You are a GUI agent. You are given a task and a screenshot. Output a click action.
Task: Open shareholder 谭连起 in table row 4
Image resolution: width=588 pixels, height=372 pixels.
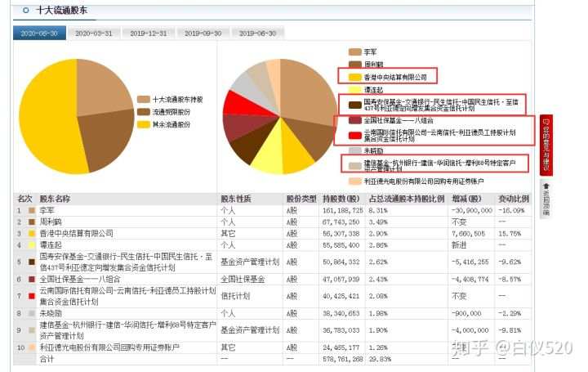pyautogui.click(x=51, y=244)
